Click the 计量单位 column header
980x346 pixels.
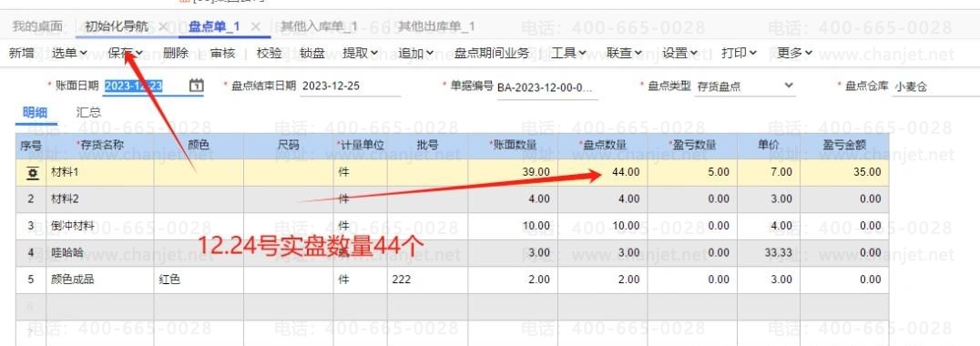coord(360,146)
